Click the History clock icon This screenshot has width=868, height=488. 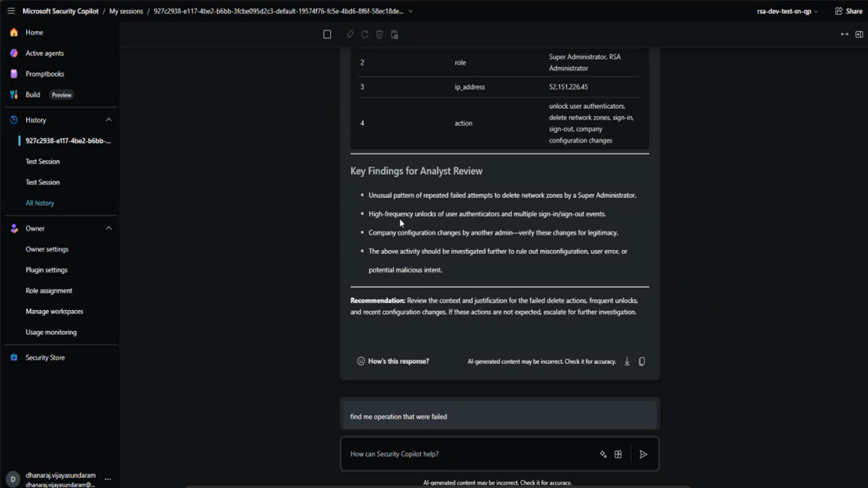[x=14, y=120]
